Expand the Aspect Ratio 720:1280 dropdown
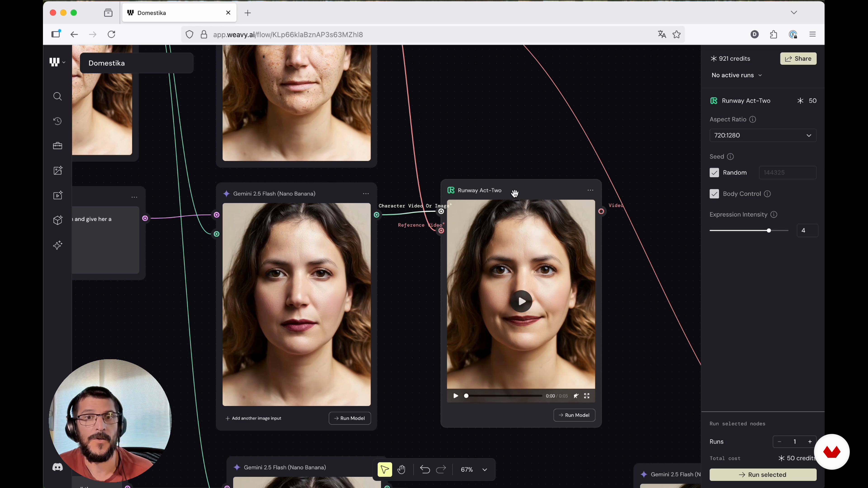Screen dimensions: 868x488 click(762, 135)
